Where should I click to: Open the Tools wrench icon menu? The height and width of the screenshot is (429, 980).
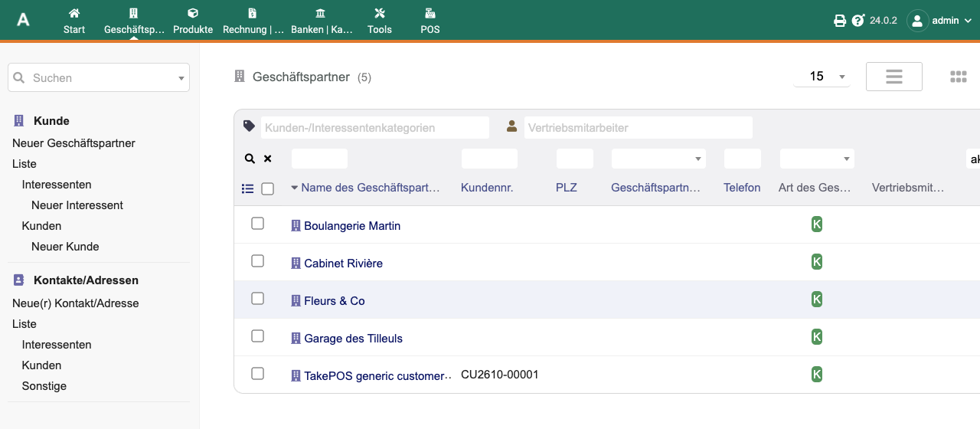coord(380,13)
